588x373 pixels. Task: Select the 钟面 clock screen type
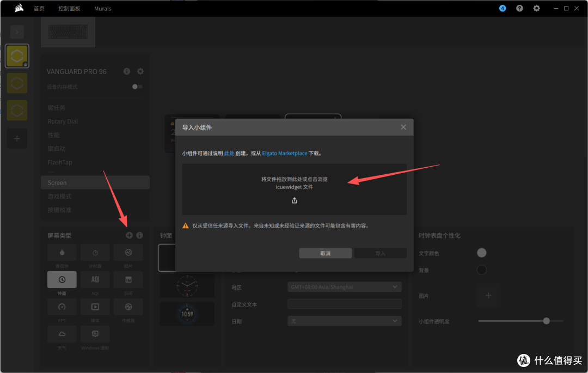click(62, 280)
